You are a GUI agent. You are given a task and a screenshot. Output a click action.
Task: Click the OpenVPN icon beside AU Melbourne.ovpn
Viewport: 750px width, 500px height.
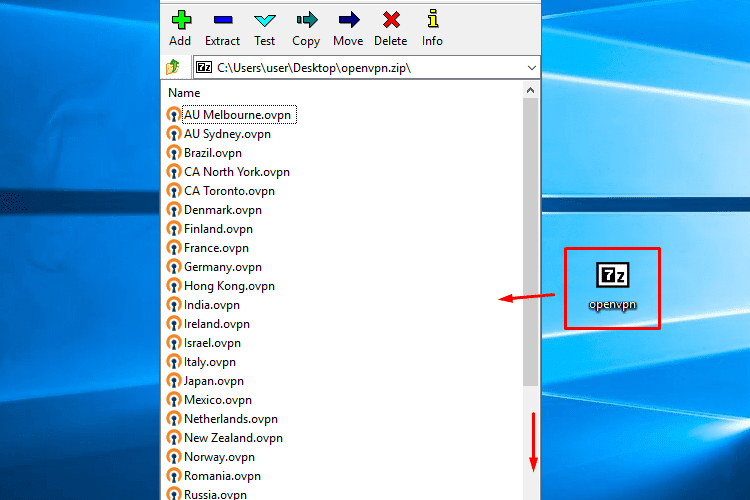click(x=174, y=115)
